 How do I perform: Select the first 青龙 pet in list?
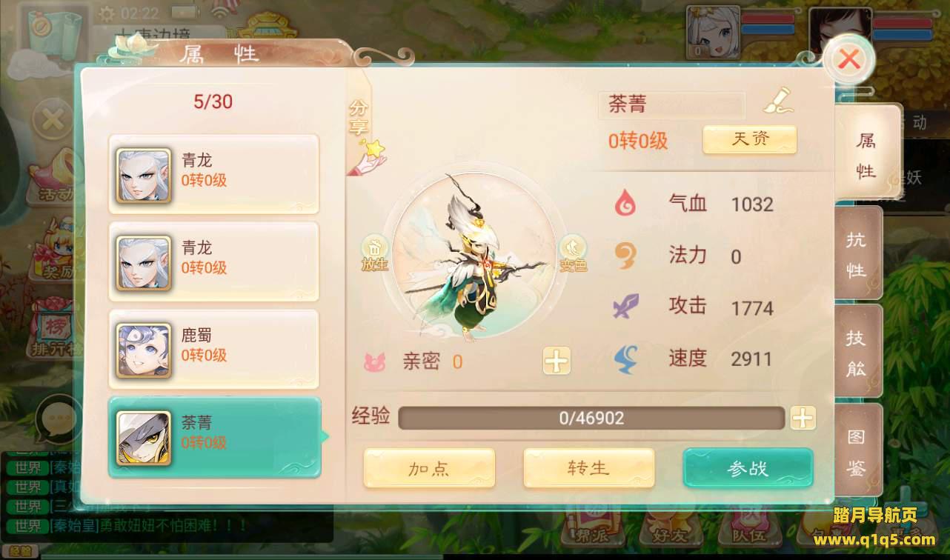click(x=214, y=174)
